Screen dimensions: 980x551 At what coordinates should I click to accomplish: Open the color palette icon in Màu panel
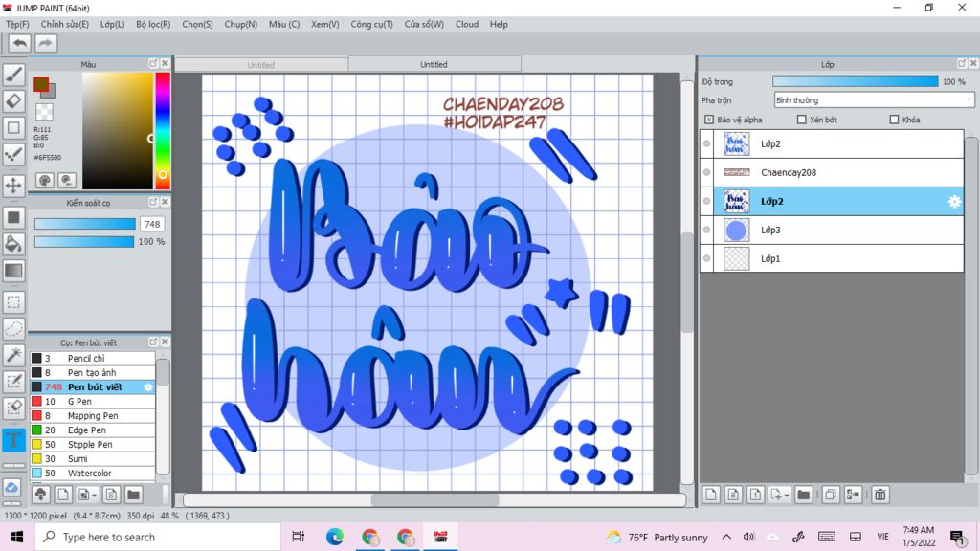(x=44, y=181)
